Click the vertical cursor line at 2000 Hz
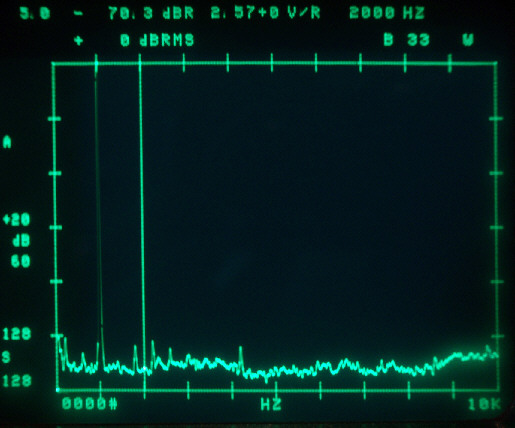 pyautogui.click(x=142, y=218)
